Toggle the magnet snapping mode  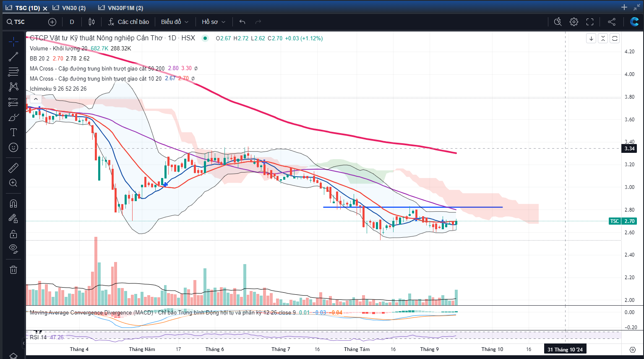click(13, 204)
